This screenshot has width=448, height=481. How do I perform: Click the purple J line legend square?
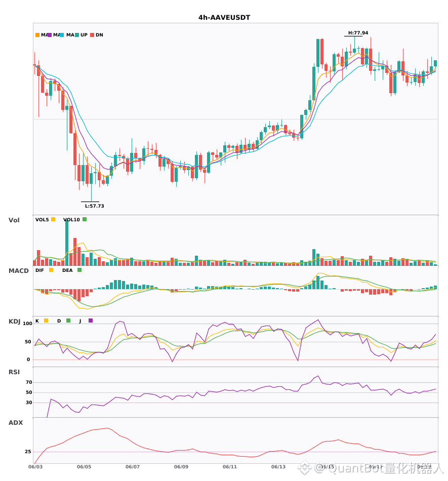coord(91,320)
